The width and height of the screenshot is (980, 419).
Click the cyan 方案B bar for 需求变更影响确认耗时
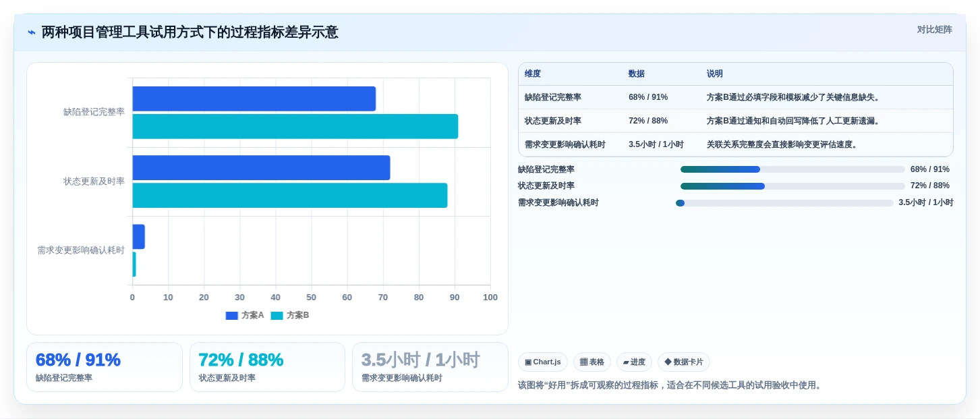click(x=134, y=264)
